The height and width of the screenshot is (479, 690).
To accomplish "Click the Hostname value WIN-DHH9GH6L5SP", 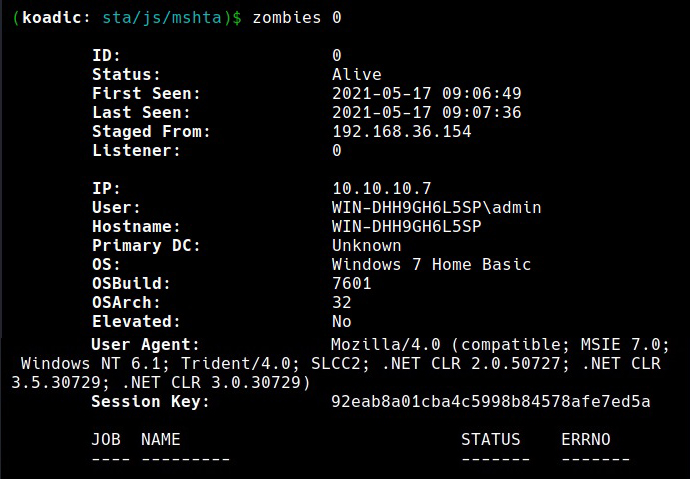I will point(407,227).
